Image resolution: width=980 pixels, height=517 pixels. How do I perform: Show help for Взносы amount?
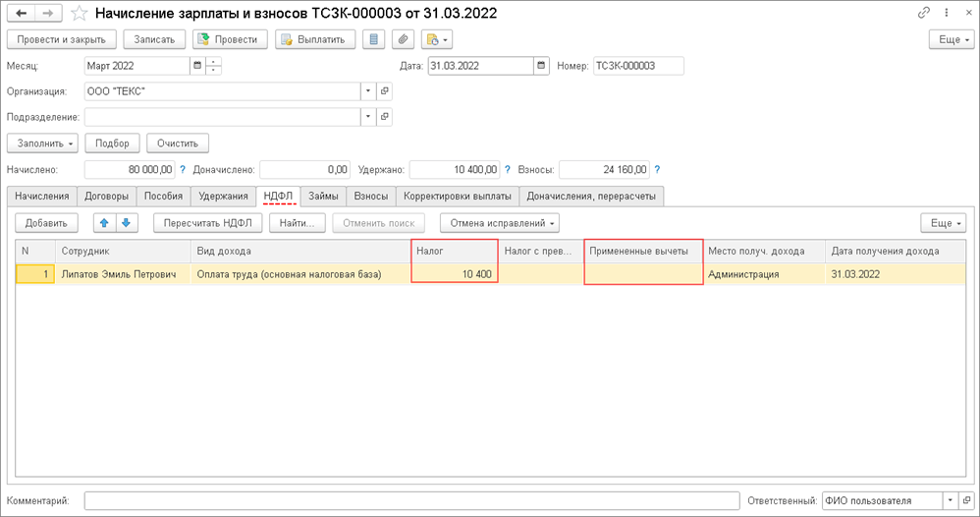658,170
